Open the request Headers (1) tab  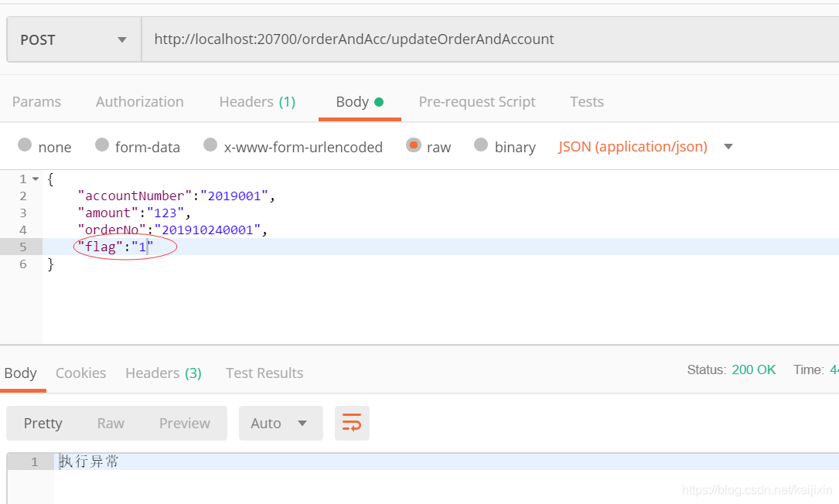coord(257,102)
